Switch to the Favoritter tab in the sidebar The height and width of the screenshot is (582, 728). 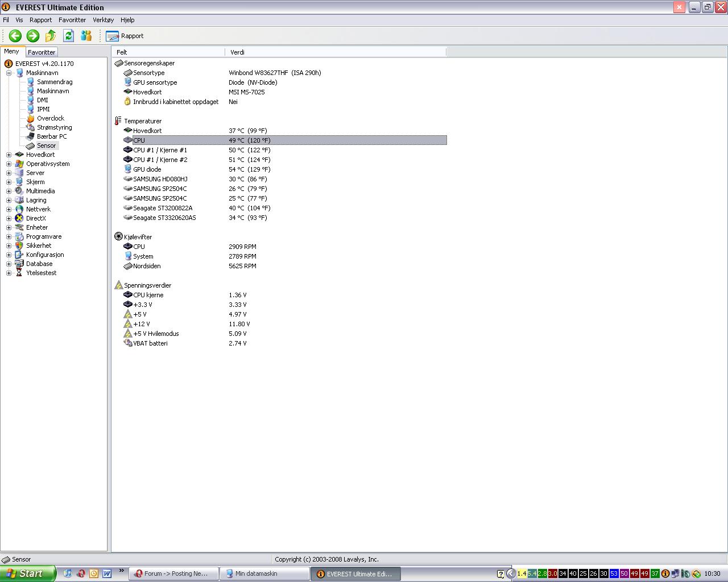pos(42,52)
